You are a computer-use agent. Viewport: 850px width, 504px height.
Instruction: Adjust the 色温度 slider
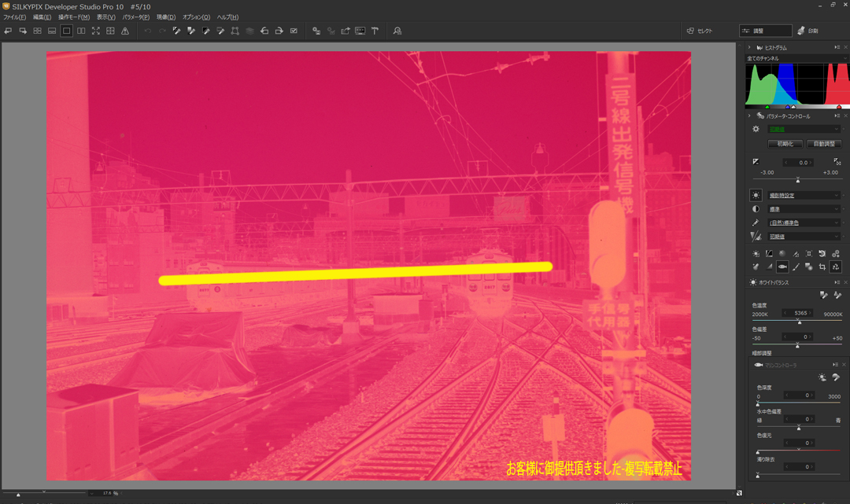tap(797, 321)
